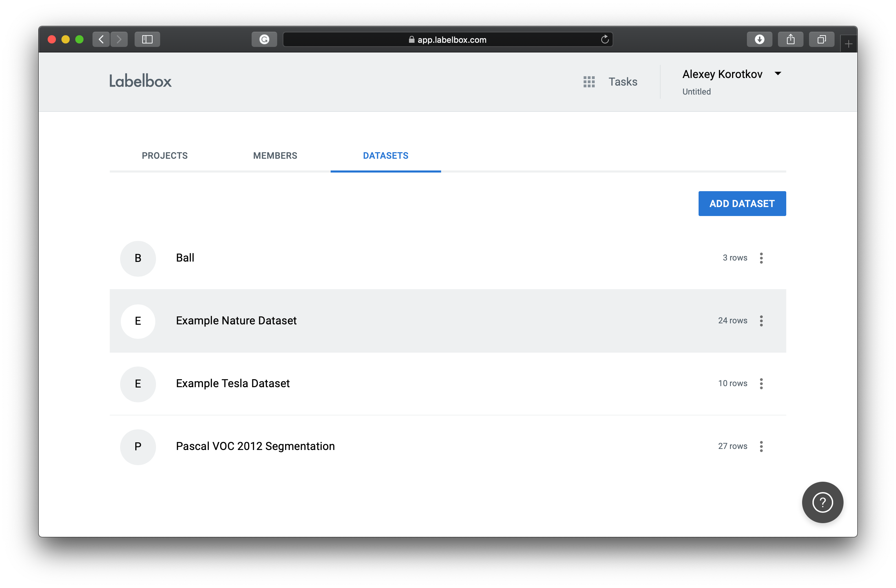The width and height of the screenshot is (896, 588).
Task: Open options menu for Example Nature Dataset
Action: [x=761, y=321]
